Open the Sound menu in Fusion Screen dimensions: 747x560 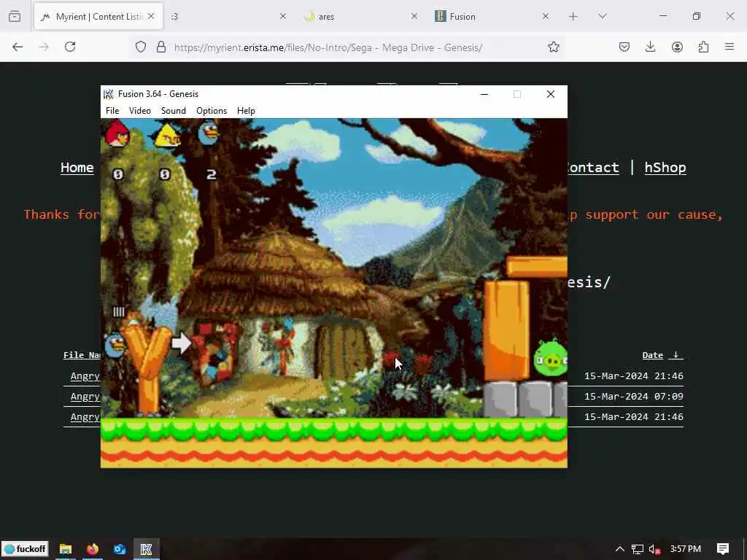pos(174,111)
